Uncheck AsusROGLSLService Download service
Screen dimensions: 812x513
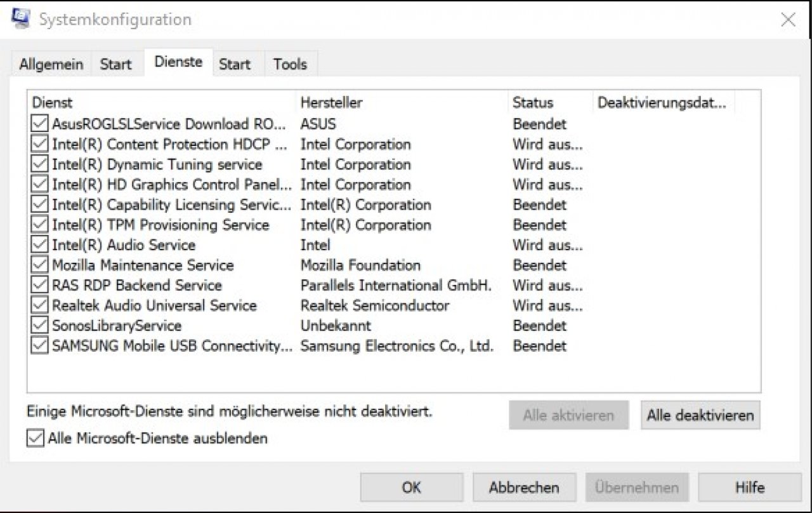coord(39,124)
